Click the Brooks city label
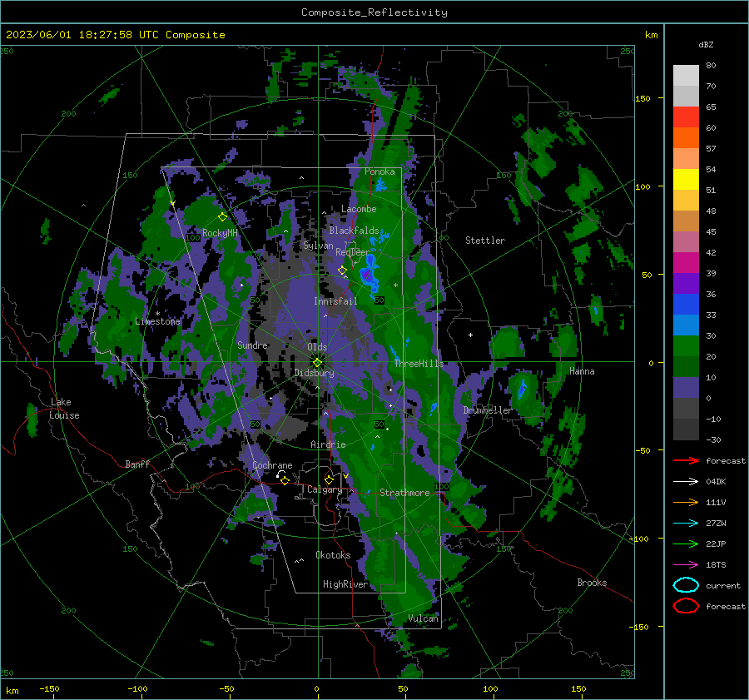Image resolution: width=749 pixels, height=700 pixels. pyautogui.click(x=592, y=583)
